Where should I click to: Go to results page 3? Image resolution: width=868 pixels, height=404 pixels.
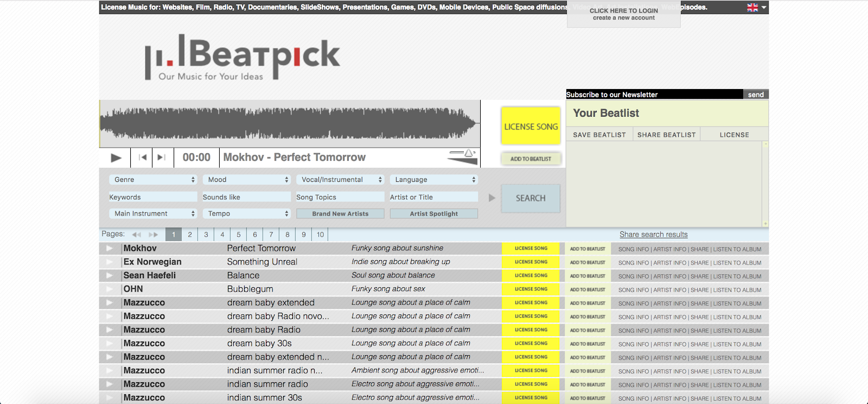coord(206,235)
